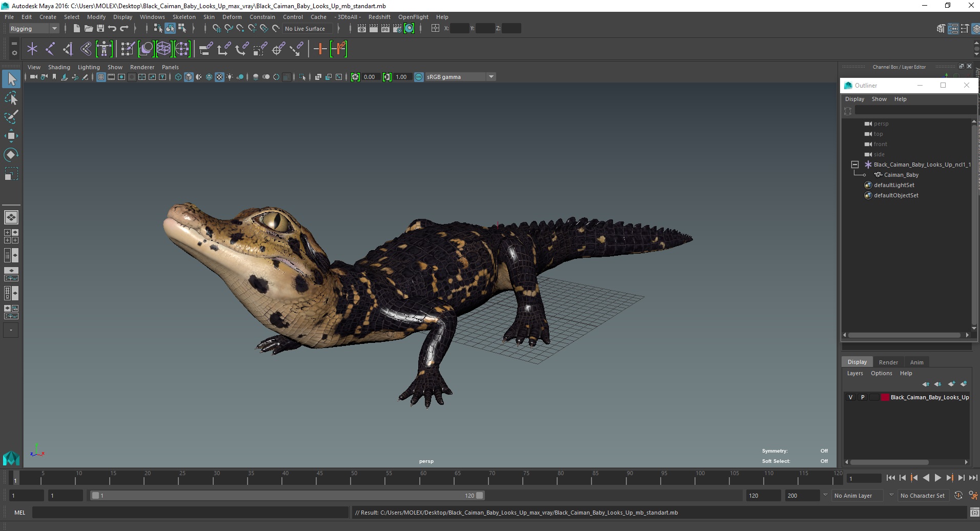Switch to the Anim layer tab
980x531 pixels.
pos(916,362)
